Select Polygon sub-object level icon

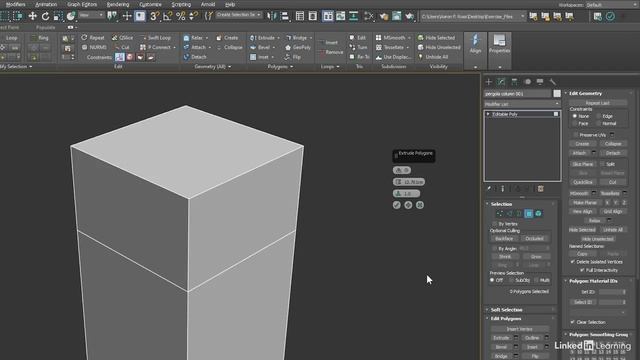529,213
